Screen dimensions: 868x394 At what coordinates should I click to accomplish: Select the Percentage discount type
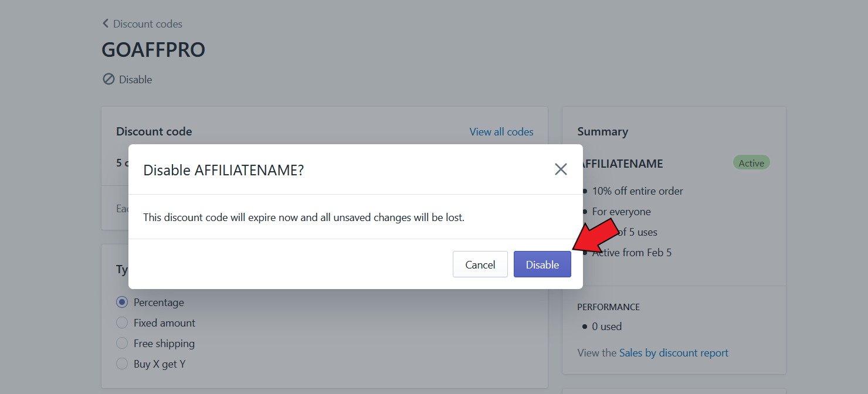pos(122,301)
